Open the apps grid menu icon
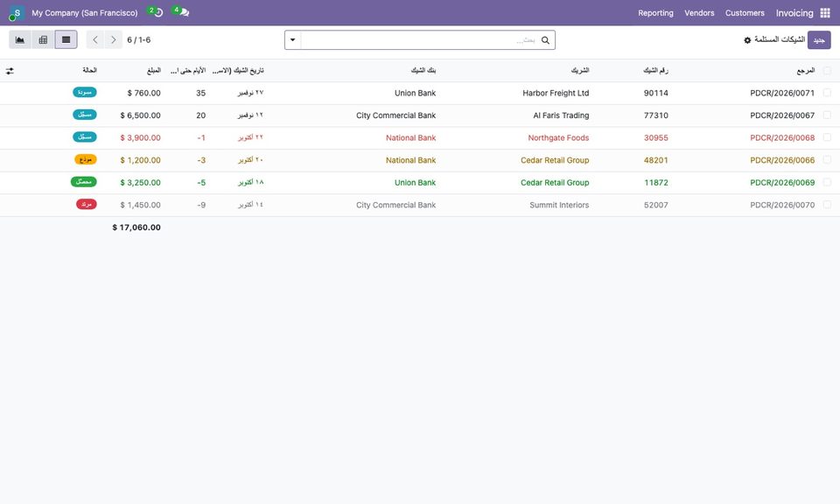Viewport: 840px width, 504px height. (x=825, y=13)
